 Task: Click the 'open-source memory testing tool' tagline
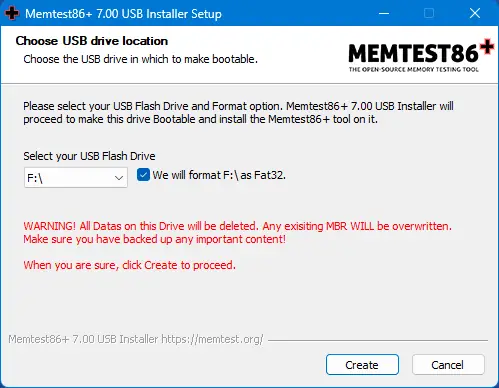point(414,69)
